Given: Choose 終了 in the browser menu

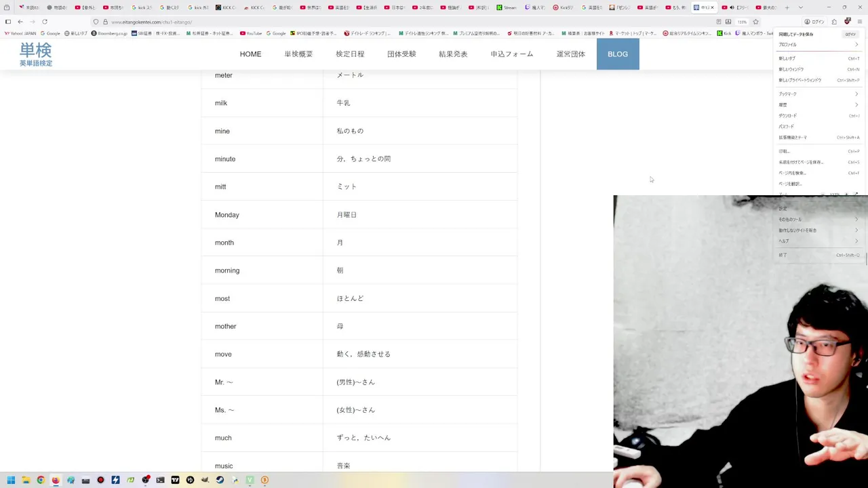Looking at the screenshot, I should (x=818, y=255).
